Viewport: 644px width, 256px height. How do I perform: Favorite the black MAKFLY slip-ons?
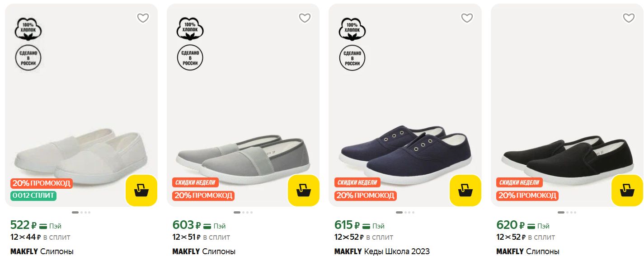(628, 18)
